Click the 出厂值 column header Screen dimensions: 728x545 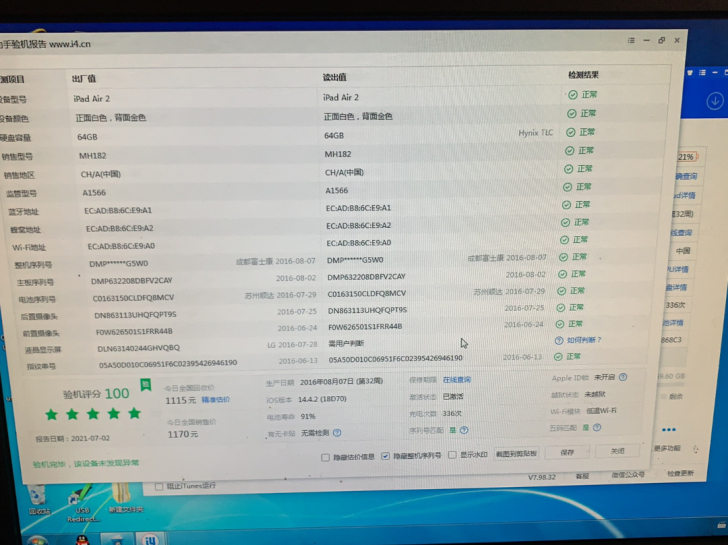84,78
